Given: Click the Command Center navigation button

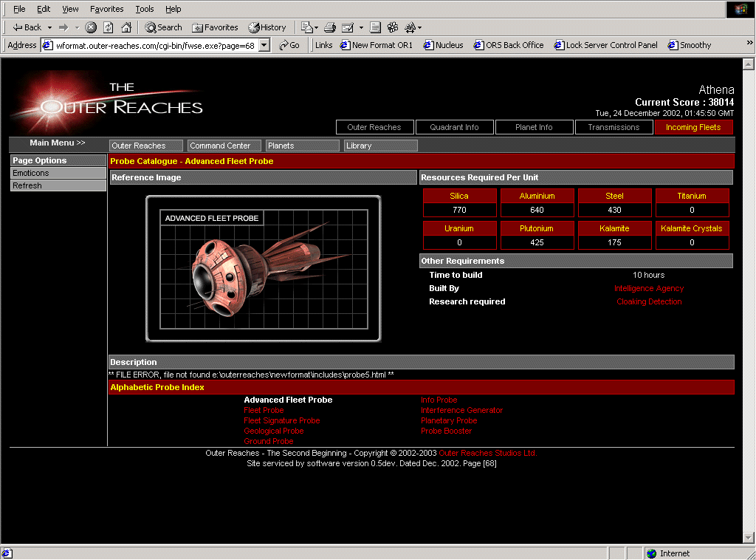Looking at the screenshot, I should 224,146.
